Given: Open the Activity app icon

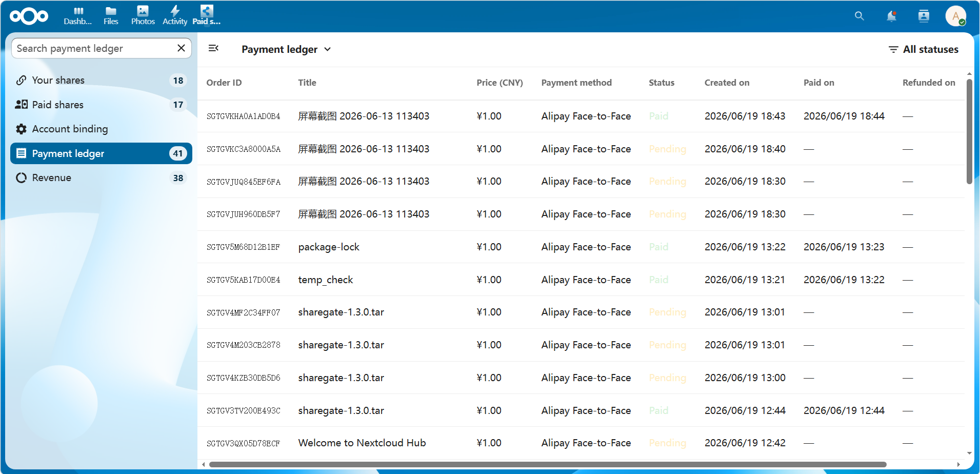Looking at the screenshot, I should point(175,16).
